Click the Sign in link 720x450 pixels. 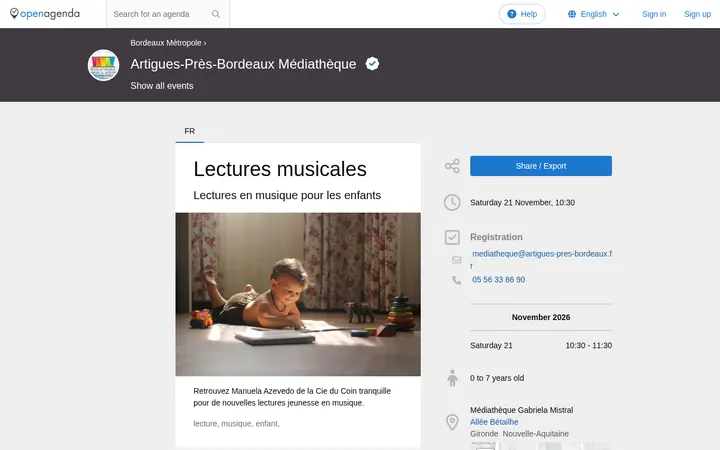(654, 14)
